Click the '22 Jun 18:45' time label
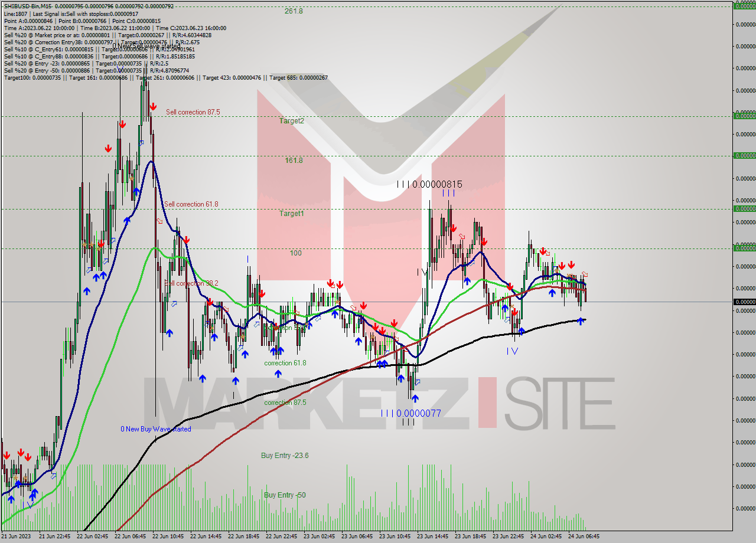The height and width of the screenshot is (543, 756). click(x=243, y=537)
